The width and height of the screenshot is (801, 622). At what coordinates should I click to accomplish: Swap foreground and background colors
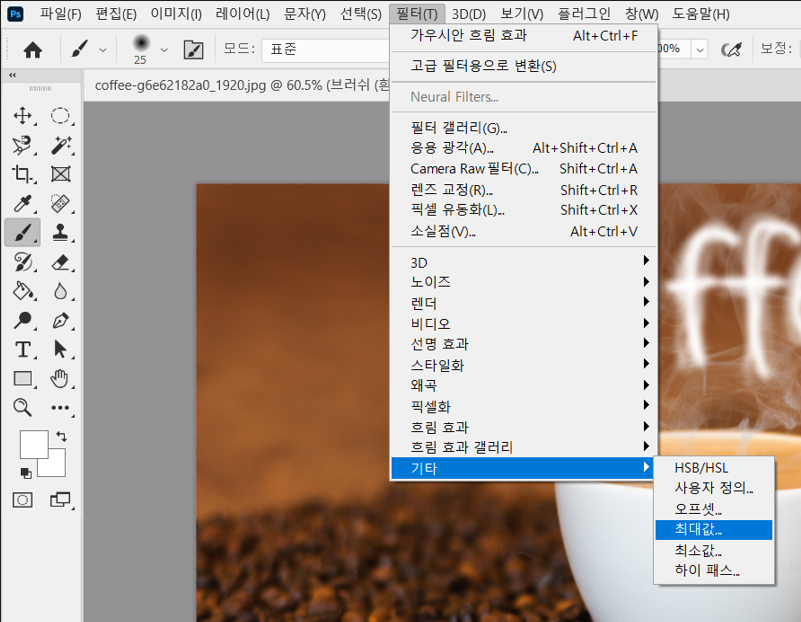tap(62, 436)
